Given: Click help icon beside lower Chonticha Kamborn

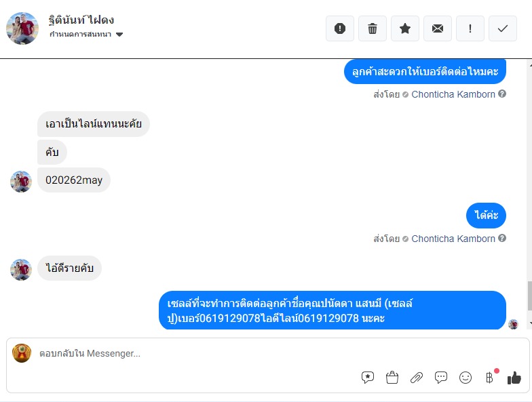Looking at the screenshot, I should [x=502, y=239].
